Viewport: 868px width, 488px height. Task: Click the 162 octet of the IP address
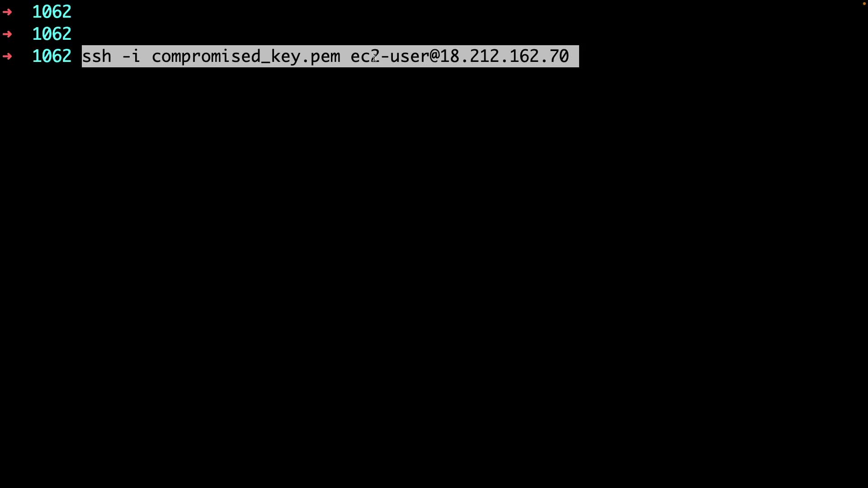[x=524, y=56]
